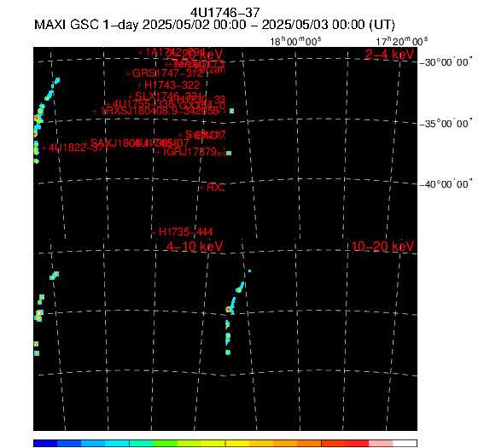Click the 1RXSJ180408.9-342058 label

pos(160,111)
